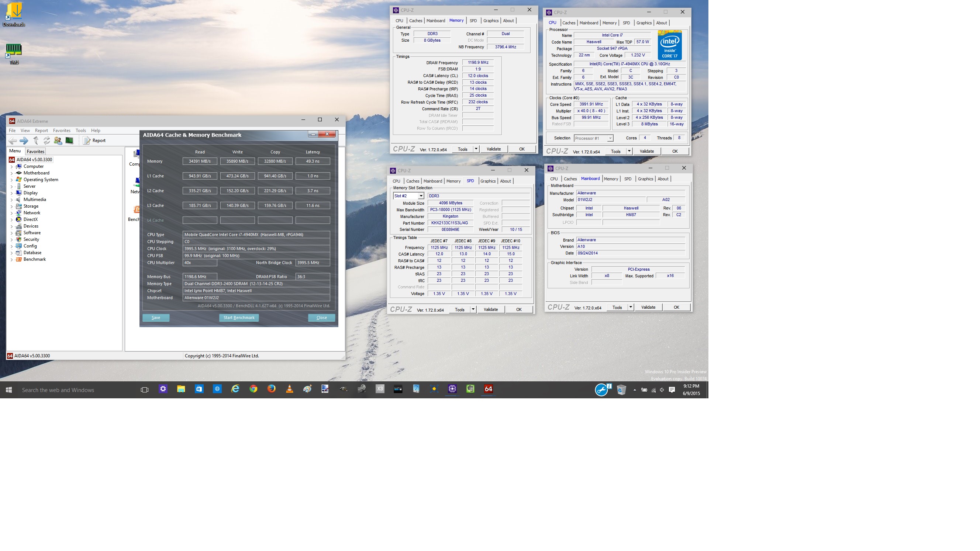The width and height of the screenshot is (980, 551).
Task: Click the AIDA64 forward navigation arrow
Action: pyautogui.click(x=24, y=141)
